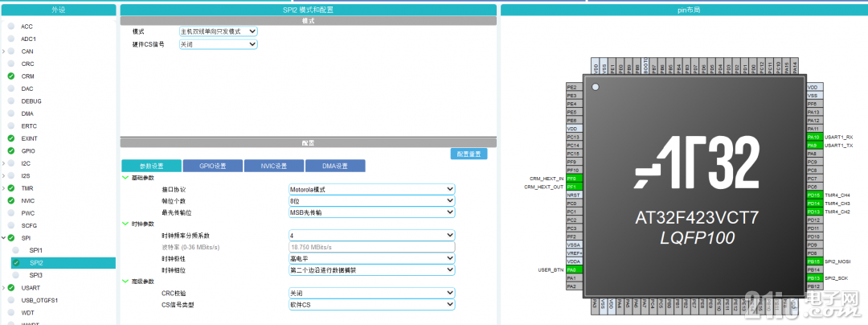Viewport: 868px width, 325px height.
Task: Click the check icon beside SPI2
Action: tap(16, 263)
